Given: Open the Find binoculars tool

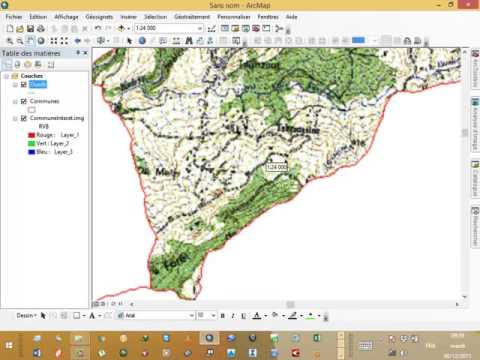Looking at the screenshot, I should pyautogui.click(x=189, y=41).
